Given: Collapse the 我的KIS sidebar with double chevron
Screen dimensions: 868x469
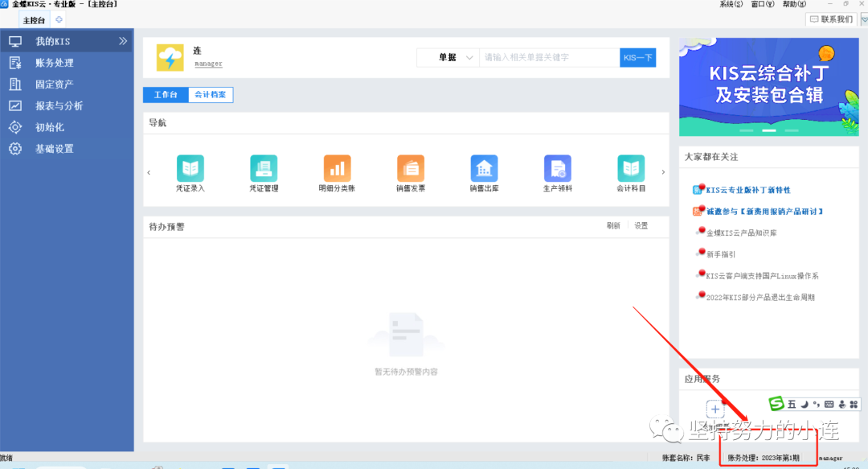Looking at the screenshot, I should (123, 41).
